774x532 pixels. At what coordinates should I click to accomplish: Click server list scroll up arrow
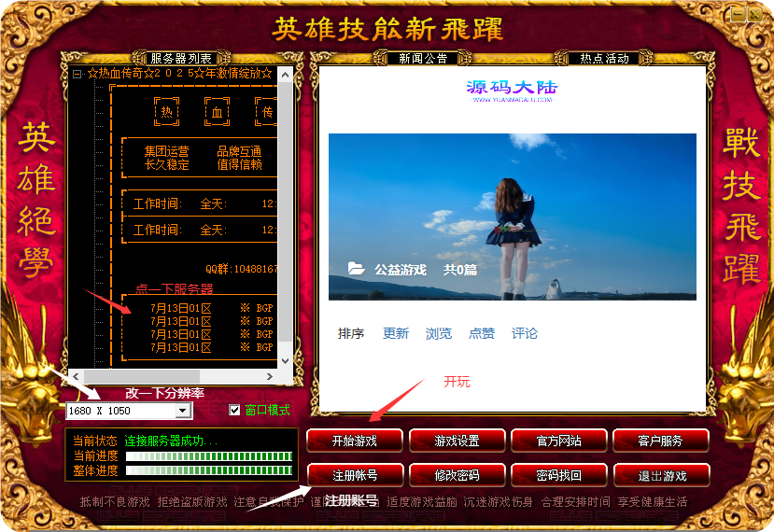[285, 75]
